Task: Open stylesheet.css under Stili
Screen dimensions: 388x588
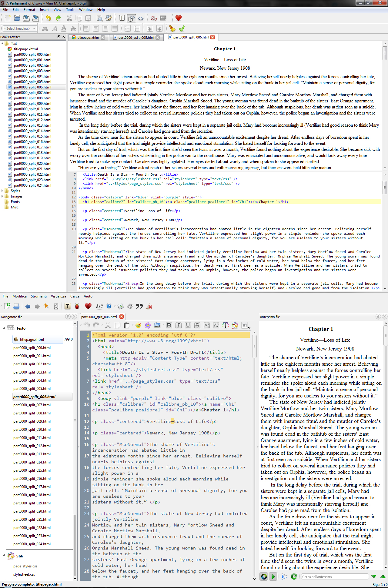Action: pos(24,574)
